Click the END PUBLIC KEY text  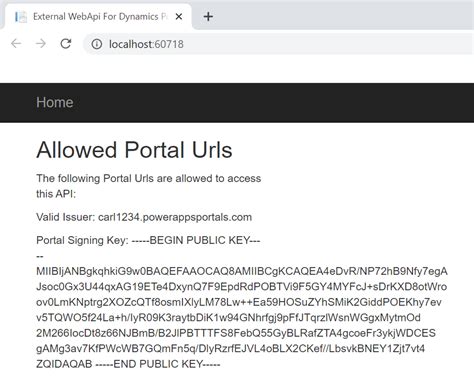click(x=158, y=364)
